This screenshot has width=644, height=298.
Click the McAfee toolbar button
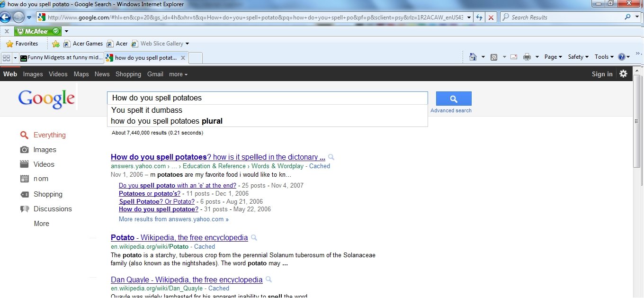(38, 31)
